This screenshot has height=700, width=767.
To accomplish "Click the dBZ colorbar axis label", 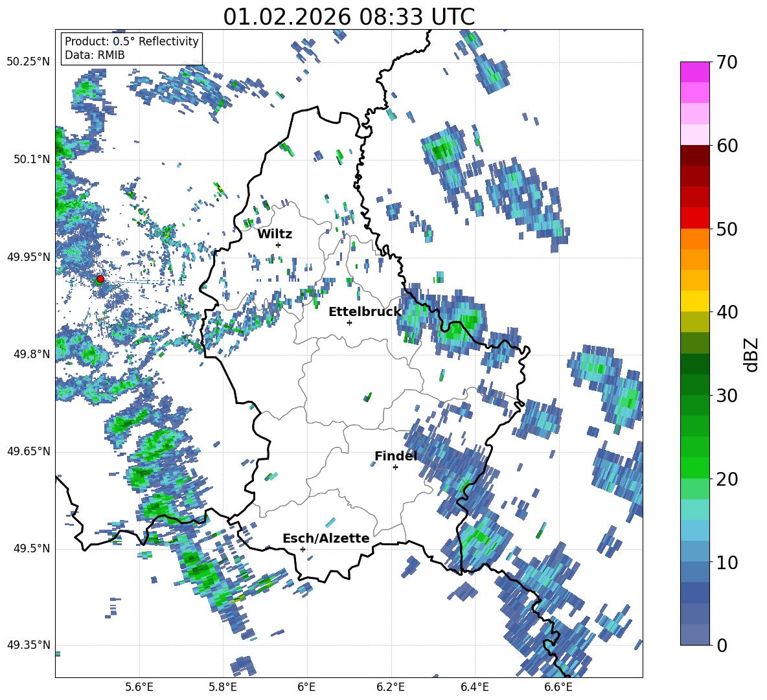I will pyautogui.click(x=752, y=354).
